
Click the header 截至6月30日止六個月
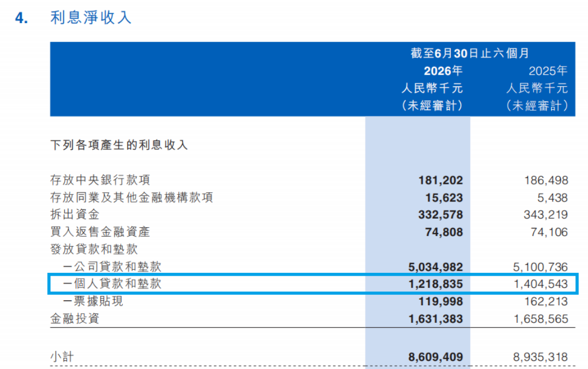point(470,53)
